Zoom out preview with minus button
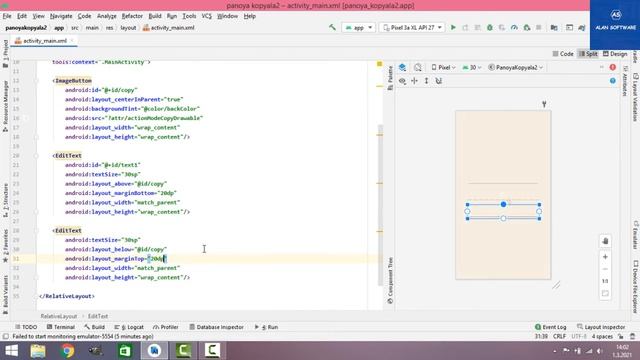This screenshot has height=360, width=640. [x=605, y=269]
